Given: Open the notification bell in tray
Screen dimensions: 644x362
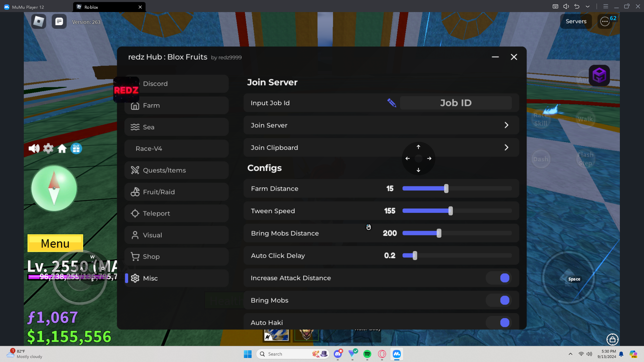Looking at the screenshot, I should tap(621, 354).
